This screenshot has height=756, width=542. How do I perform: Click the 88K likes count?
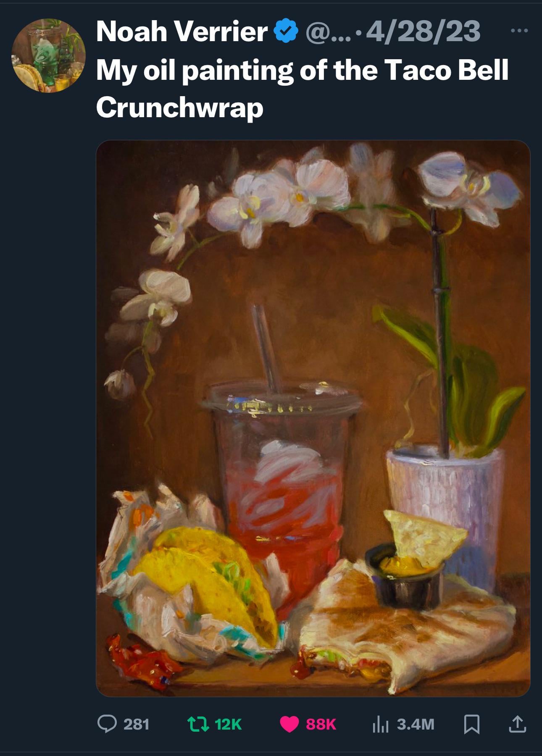[321, 724]
